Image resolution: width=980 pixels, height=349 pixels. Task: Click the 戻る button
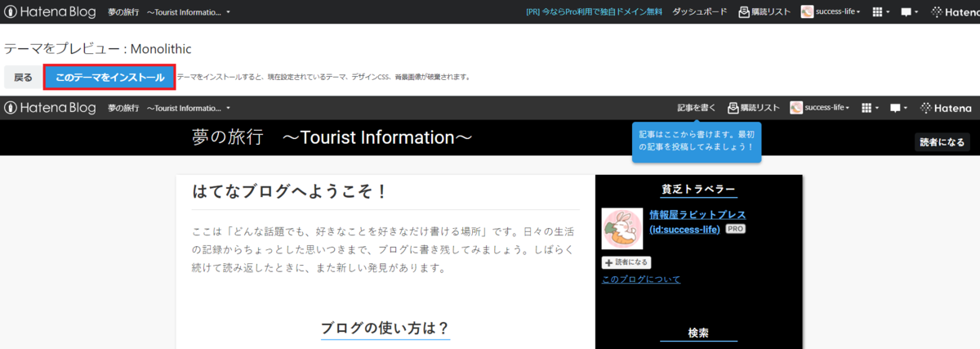pyautogui.click(x=23, y=77)
